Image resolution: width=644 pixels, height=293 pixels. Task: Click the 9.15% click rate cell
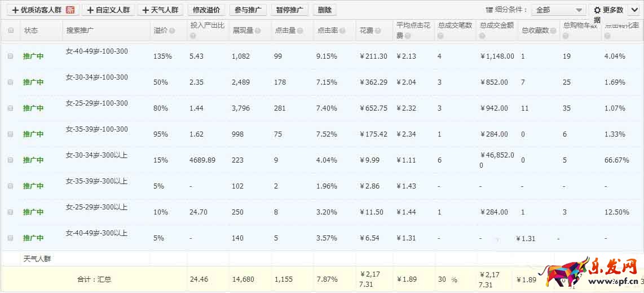pos(327,56)
